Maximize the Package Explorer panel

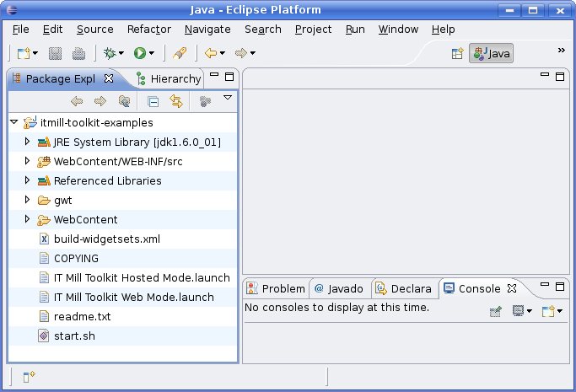tap(229, 77)
